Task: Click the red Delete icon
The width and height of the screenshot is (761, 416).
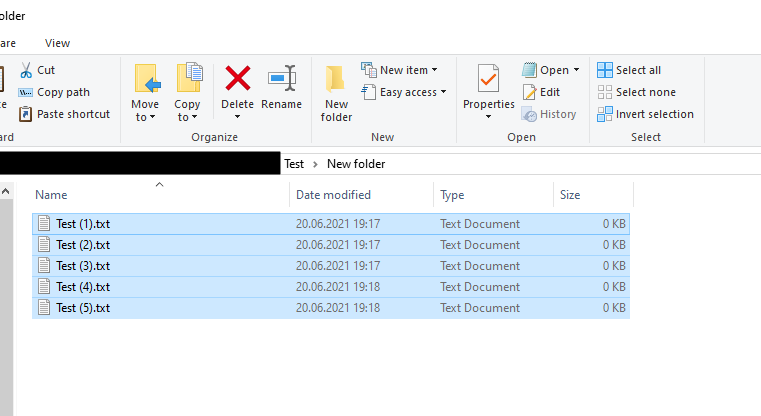Action: click(237, 79)
